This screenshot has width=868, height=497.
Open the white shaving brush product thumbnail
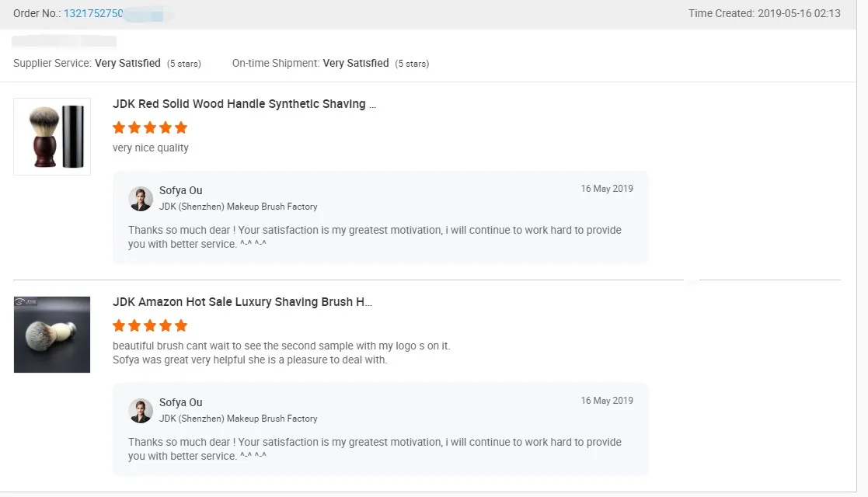click(52, 335)
